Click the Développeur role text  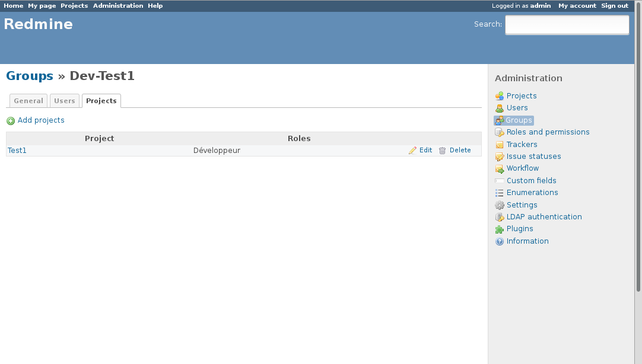point(217,151)
